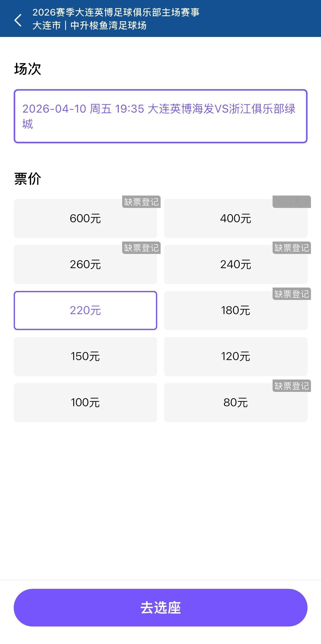Select the 600元 ticket price option
Viewport: 321px width, 644px height.
tap(86, 218)
